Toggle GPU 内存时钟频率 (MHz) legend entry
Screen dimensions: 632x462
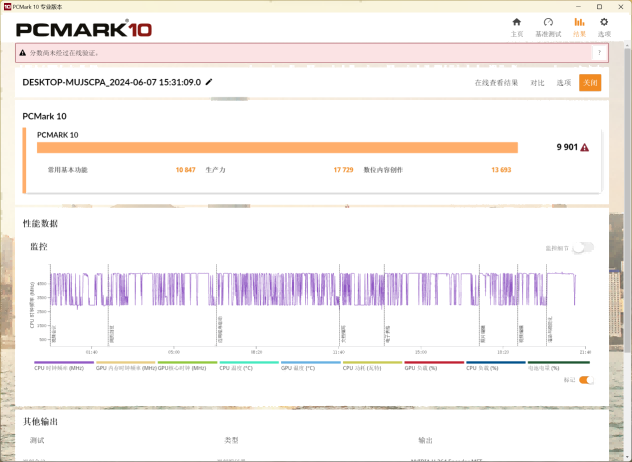point(126,366)
